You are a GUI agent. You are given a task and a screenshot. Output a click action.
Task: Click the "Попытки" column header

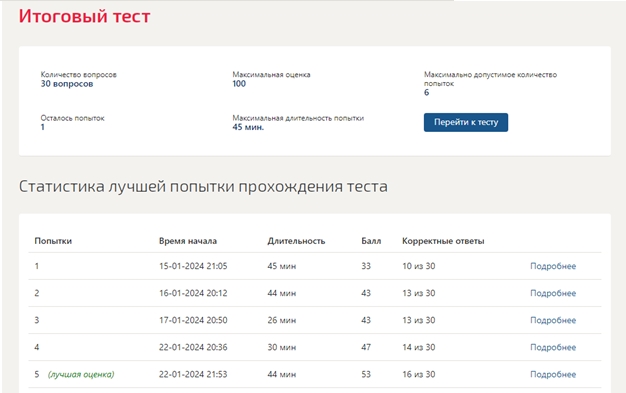click(x=53, y=241)
